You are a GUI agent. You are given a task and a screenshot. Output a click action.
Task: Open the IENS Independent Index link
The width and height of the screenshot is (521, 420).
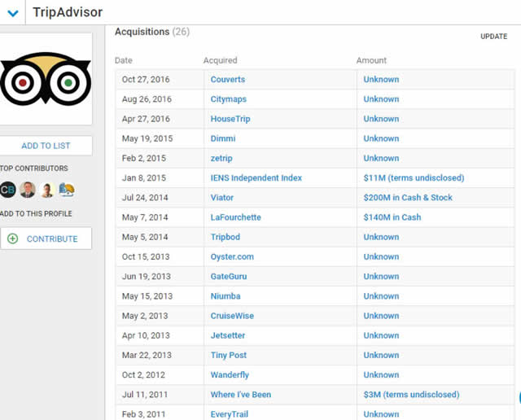[256, 178]
